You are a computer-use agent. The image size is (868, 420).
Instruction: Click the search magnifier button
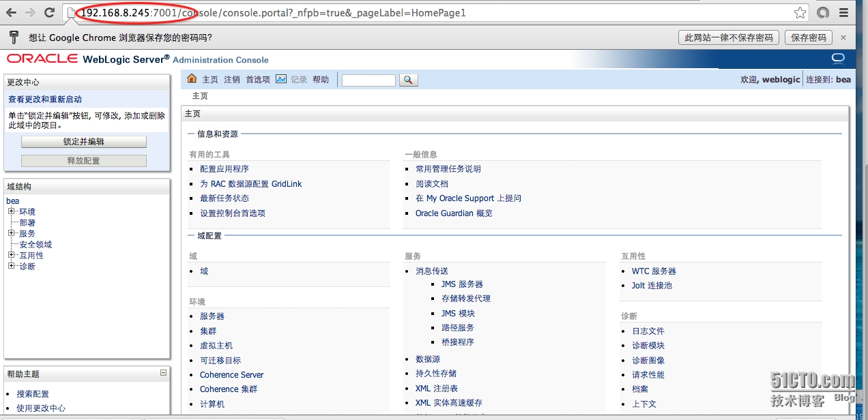(x=407, y=80)
